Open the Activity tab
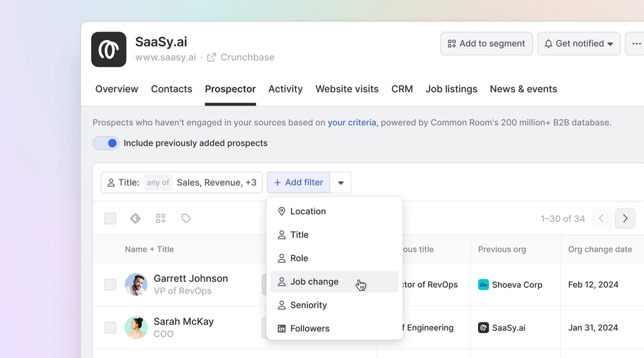This screenshot has width=644, height=358. [x=286, y=89]
